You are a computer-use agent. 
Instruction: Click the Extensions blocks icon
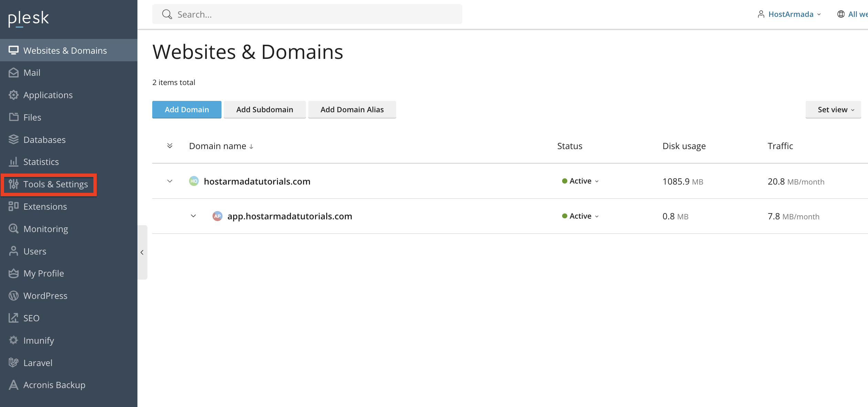point(13,206)
